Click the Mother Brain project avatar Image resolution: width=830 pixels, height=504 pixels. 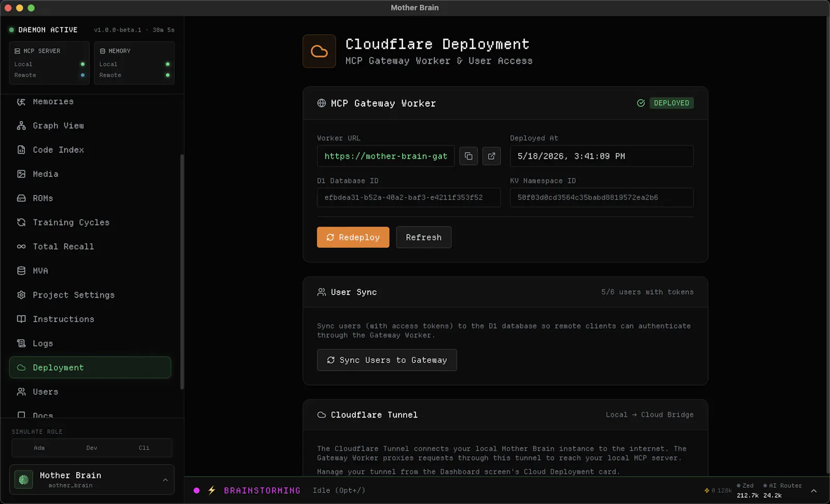(23, 480)
